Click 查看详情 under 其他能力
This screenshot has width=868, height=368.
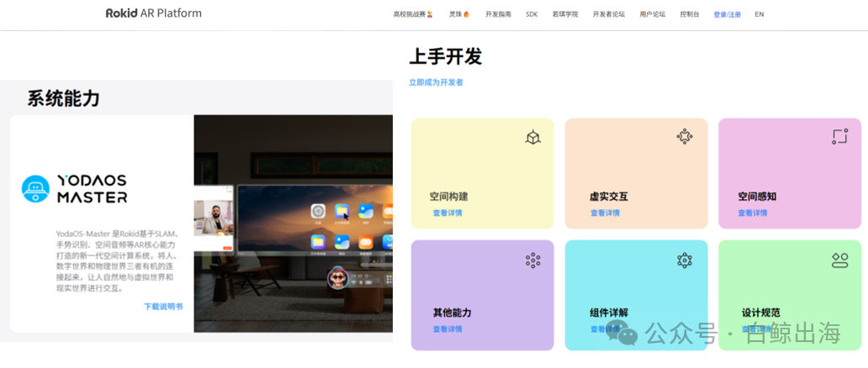point(447,329)
